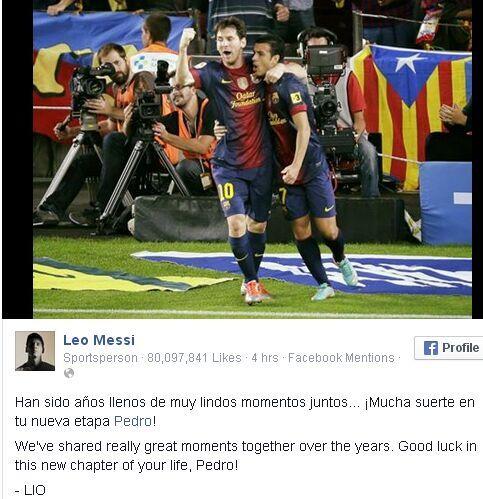The height and width of the screenshot is (499, 483).
Task: Open Leo Messi's profile picture thumbnail
Action: coord(35,351)
